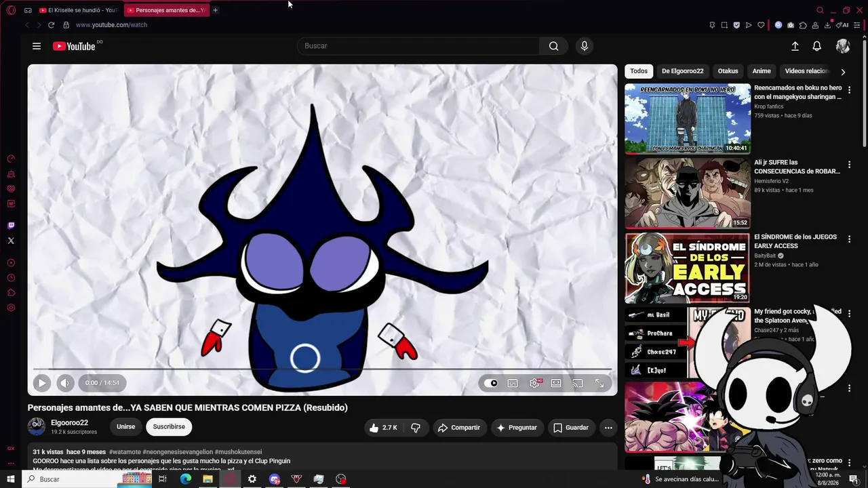868x488 pixels.
Task: Select the De Elgooroo22 filter chip
Action: coord(682,71)
